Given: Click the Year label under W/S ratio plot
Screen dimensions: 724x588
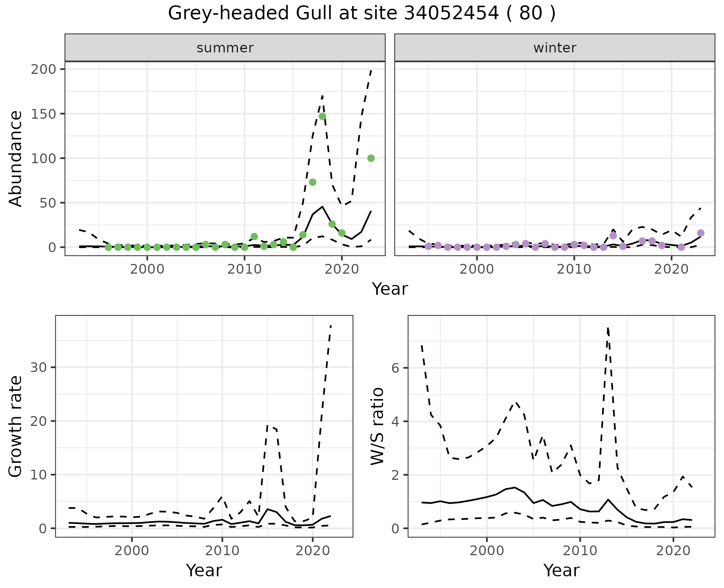Looking at the screenshot, I should pos(561,570).
